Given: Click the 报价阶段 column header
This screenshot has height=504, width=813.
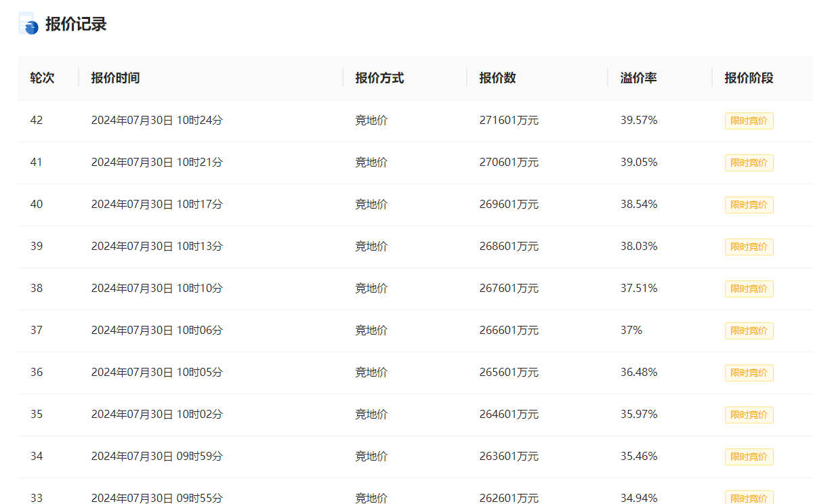Looking at the screenshot, I should pos(749,78).
